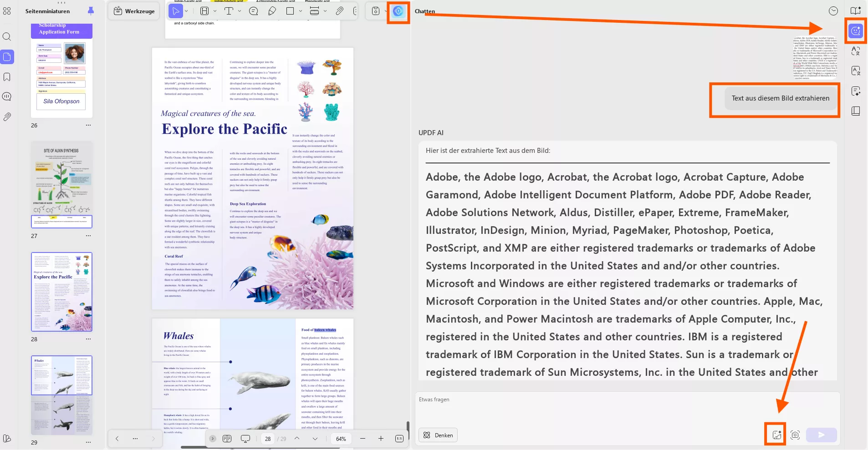The height and width of the screenshot is (450, 868).
Task: Open the chat history clock icon
Action: (x=833, y=11)
